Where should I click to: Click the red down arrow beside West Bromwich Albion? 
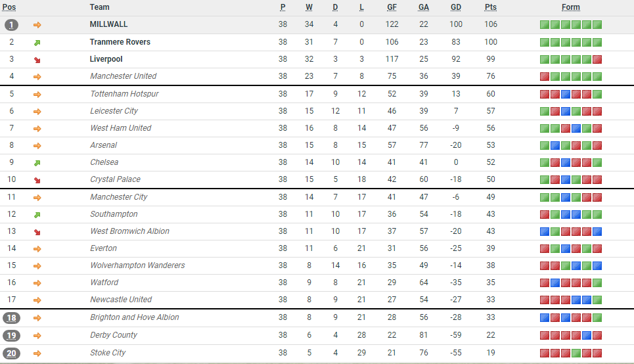pyautogui.click(x=37, y=232)
